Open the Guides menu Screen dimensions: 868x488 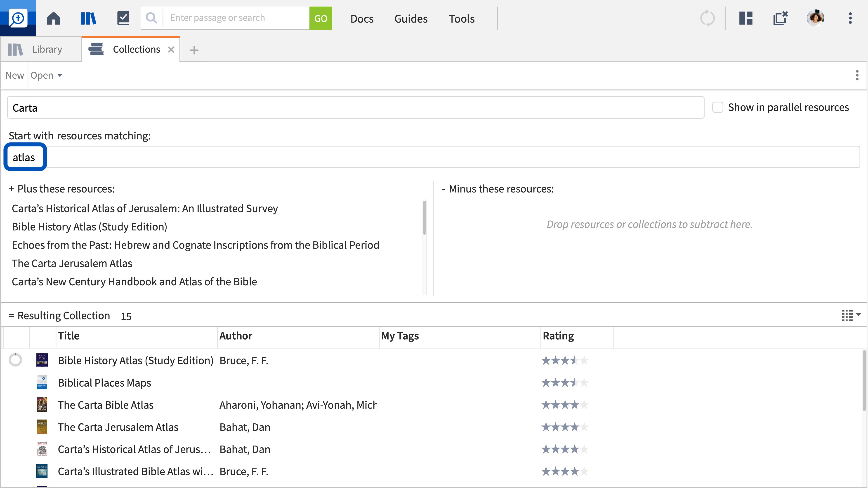pos(411,19)
